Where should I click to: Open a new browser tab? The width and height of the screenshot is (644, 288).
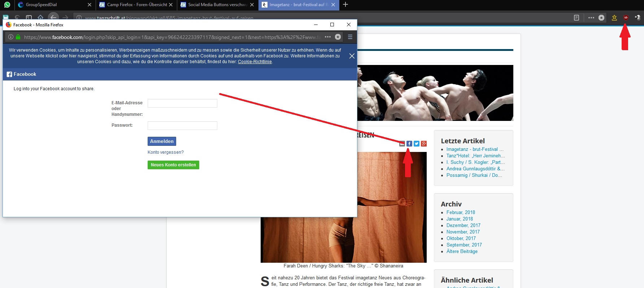[x=345, y=5]
